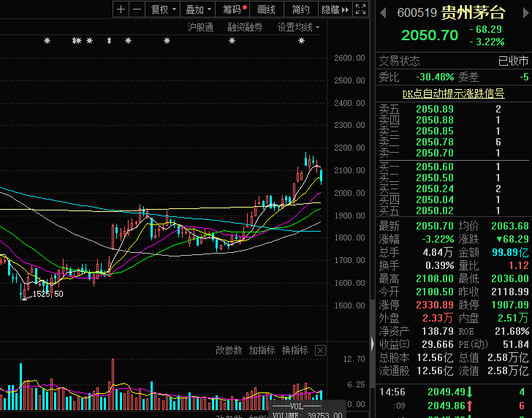Click 委比 value -30.48%
Screen dimensions: 532x418
pos(435,77)
